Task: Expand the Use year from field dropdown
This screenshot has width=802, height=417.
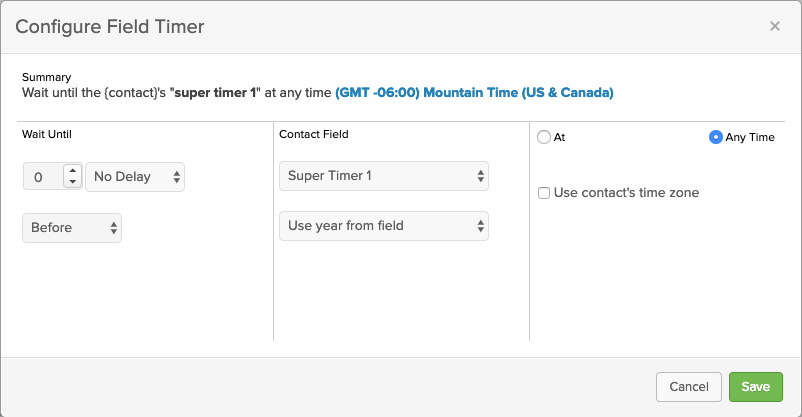Action: coord(383,226)
